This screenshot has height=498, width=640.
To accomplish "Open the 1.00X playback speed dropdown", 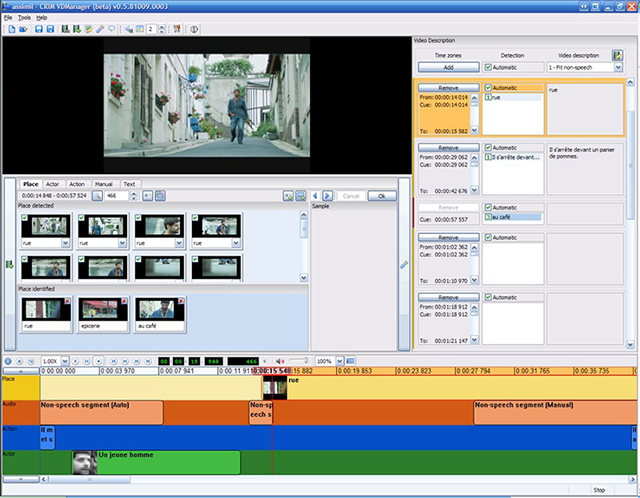I will 65,361.
